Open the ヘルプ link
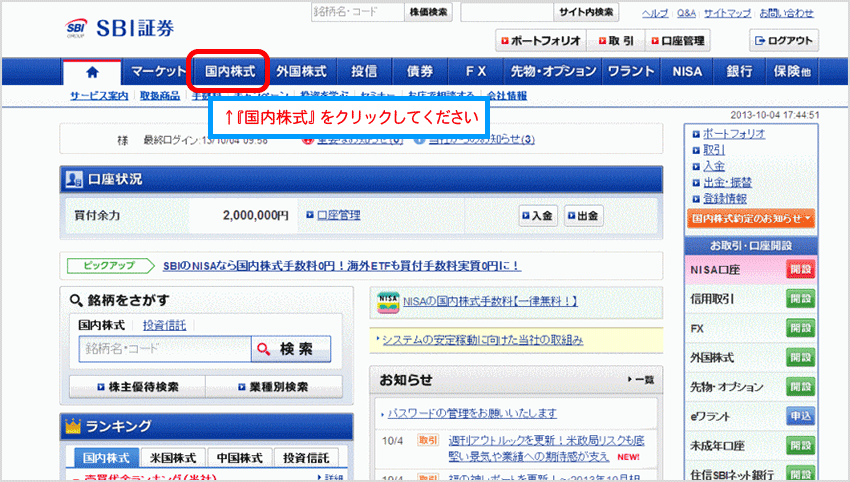This screenshot has height=482, width=850. coord(655,13)
